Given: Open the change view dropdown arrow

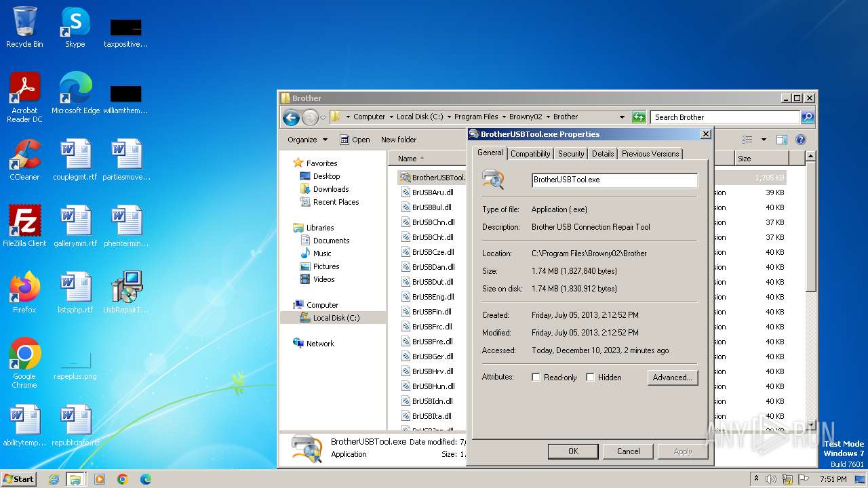Looking at the screenshot, I should (x=764, y=140).
